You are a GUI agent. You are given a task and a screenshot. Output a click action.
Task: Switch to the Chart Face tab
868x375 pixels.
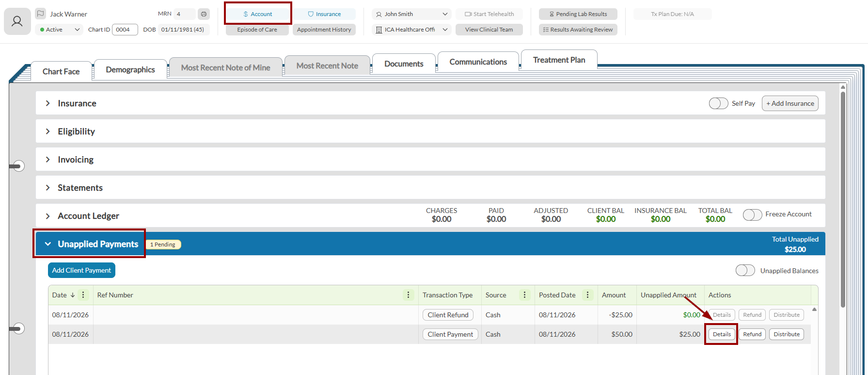(61, 71)
